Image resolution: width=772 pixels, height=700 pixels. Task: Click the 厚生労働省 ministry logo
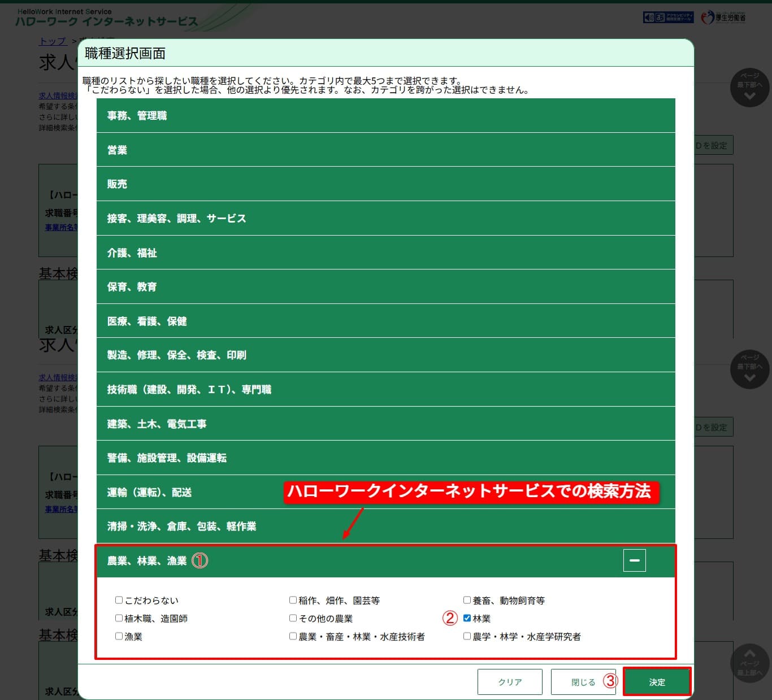722,17
